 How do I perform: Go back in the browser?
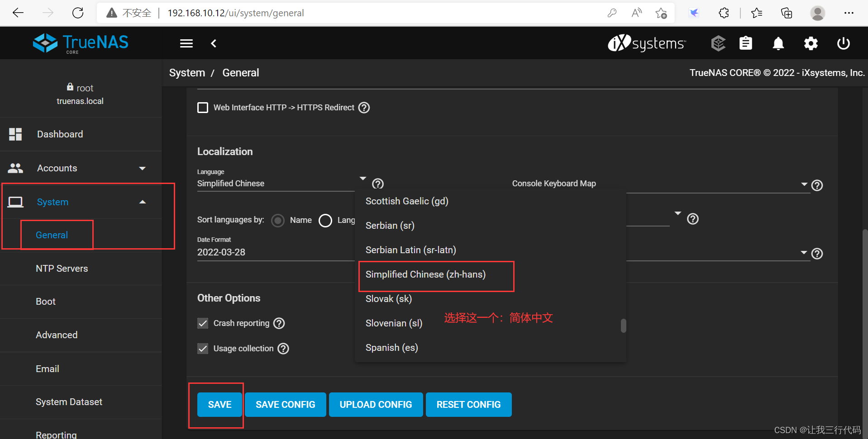pos(18,13)
